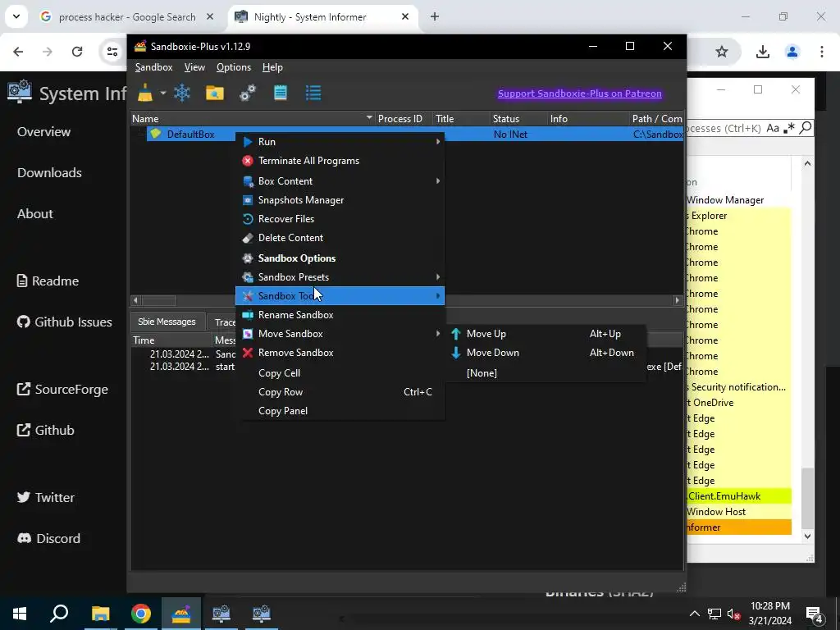
Task: Open SourceForge link in sidebar
Action: 62,390
